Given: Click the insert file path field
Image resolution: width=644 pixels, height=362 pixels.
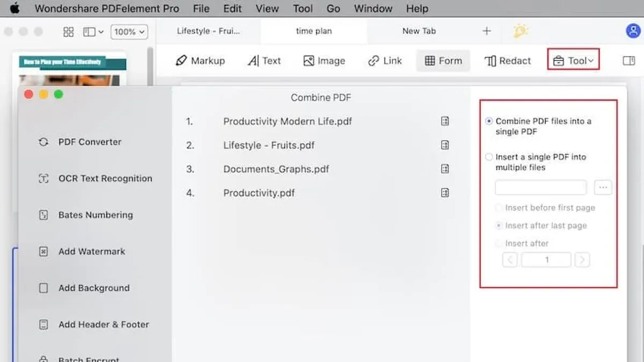Looking at the screenshot, I should [x=540, y=187].
